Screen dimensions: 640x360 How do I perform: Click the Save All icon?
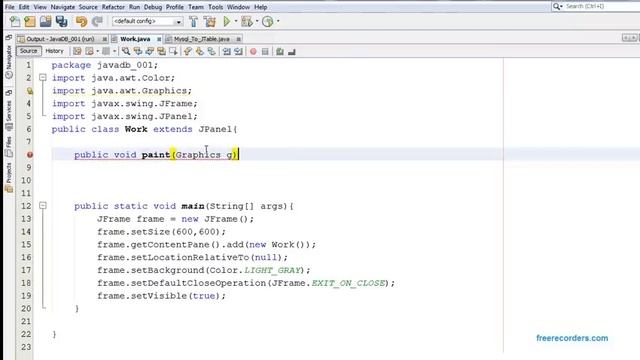(62, 21)
